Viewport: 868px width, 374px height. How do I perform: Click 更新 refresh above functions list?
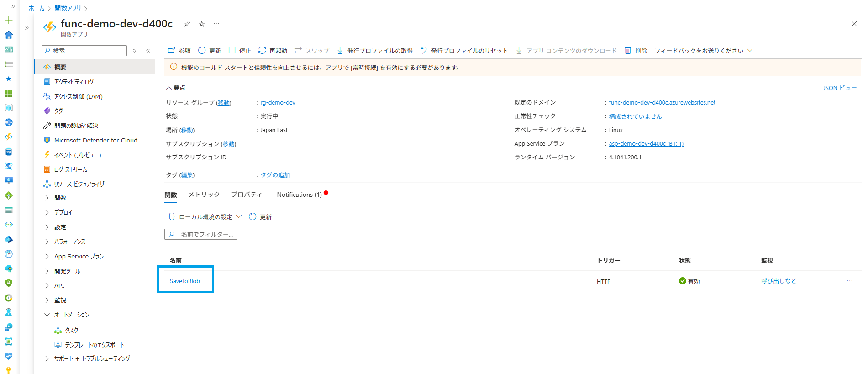(x=260, y=217)
